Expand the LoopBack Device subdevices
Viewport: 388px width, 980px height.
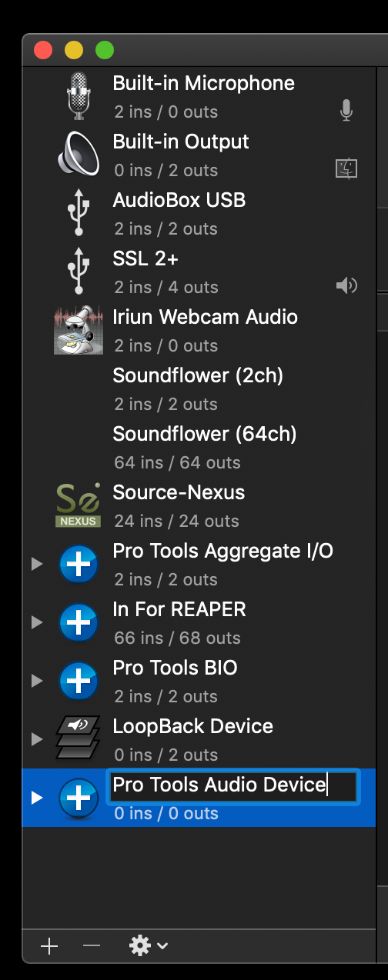(x=36, y=739)
